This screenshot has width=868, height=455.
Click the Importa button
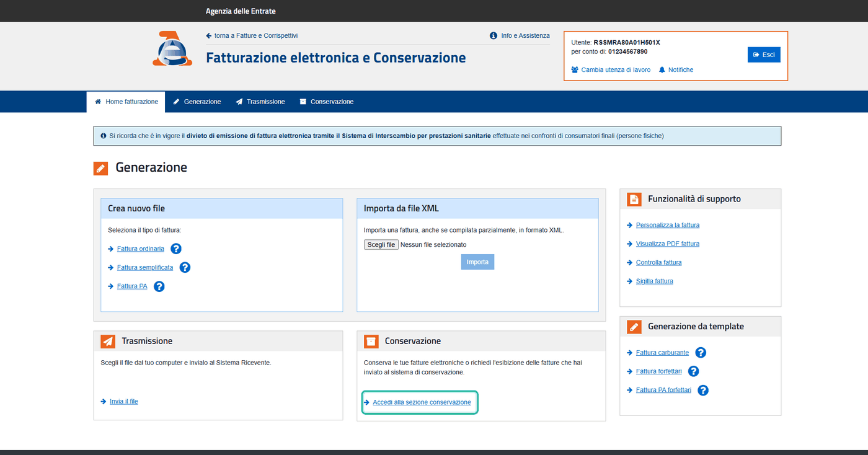(477, 262)
